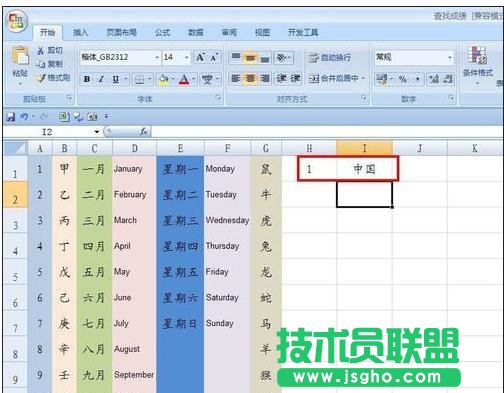The width and height of the screenshot is (504, 393).
Task: Apply borders using the border icon
Action: point(139,79)
